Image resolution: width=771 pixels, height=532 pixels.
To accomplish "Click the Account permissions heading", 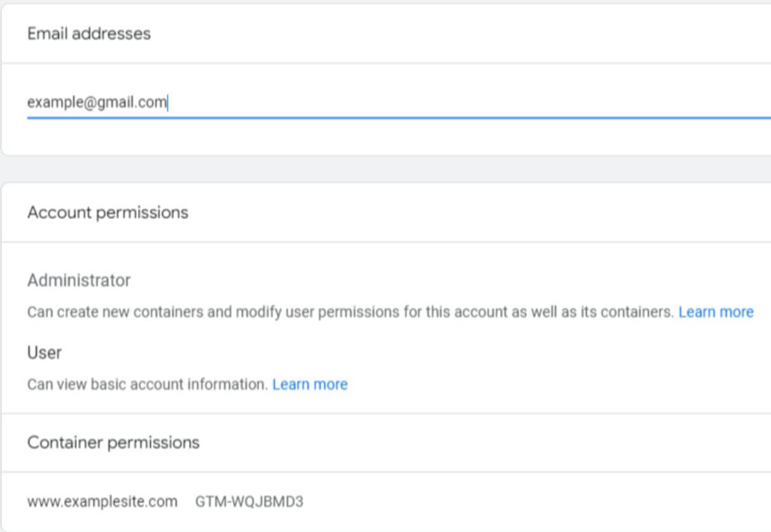I will (x=108, y=212).
